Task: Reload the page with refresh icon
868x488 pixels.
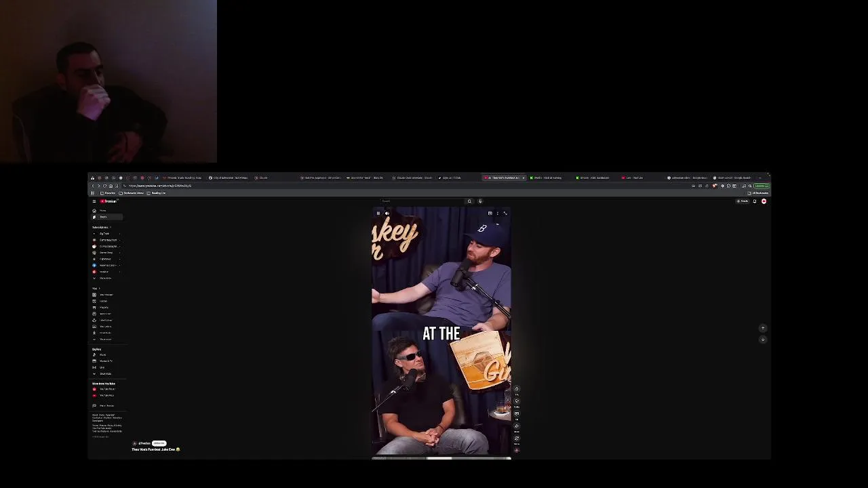Action: tap(104, 186)
